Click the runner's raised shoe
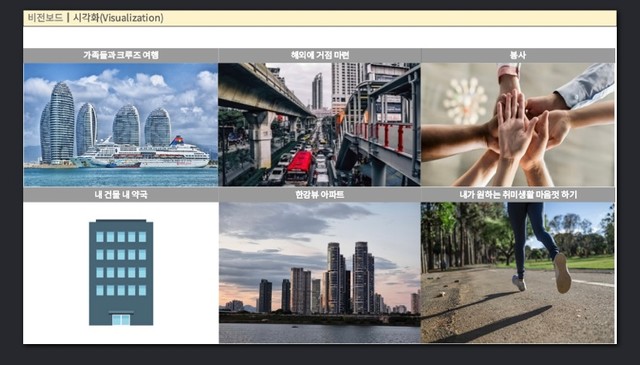Screen dimensions: 640x365 [x=562, y=273]
